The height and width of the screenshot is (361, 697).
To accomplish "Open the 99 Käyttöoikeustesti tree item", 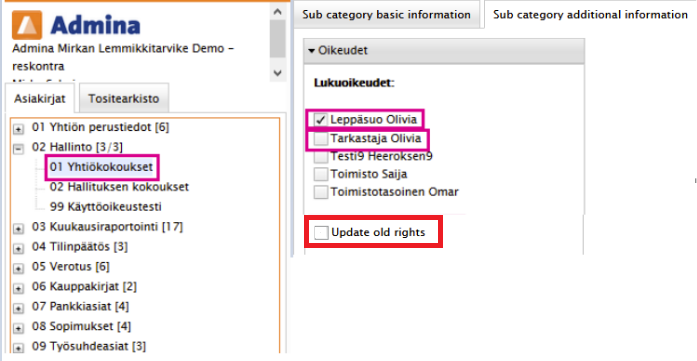I will (105, 207).
